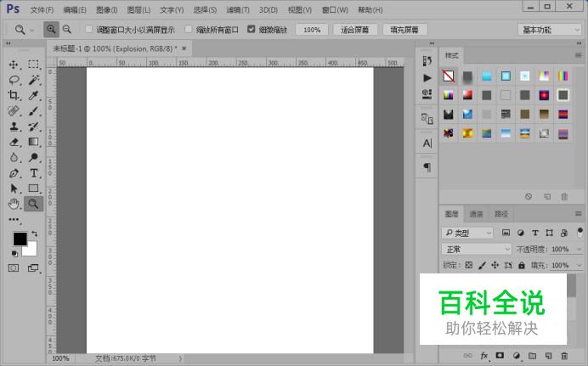This screenshot has width=588, height=366.
Task: Select the Pen tool
Action: [14, 173]
